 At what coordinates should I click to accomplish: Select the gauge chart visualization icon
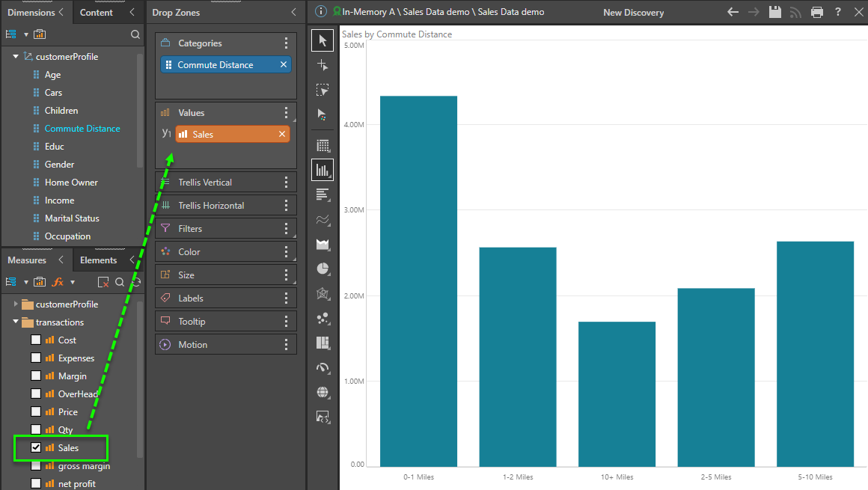[323, 367]
